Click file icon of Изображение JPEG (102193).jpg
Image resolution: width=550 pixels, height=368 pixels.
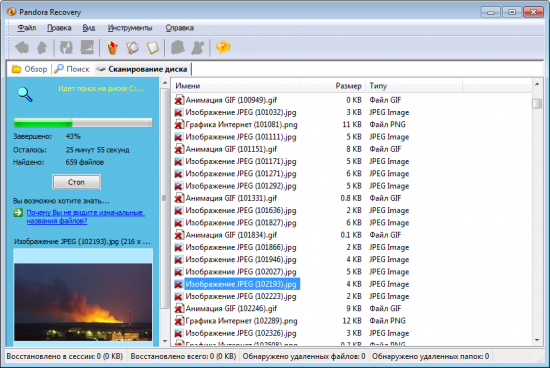click(x=179, y=285)
